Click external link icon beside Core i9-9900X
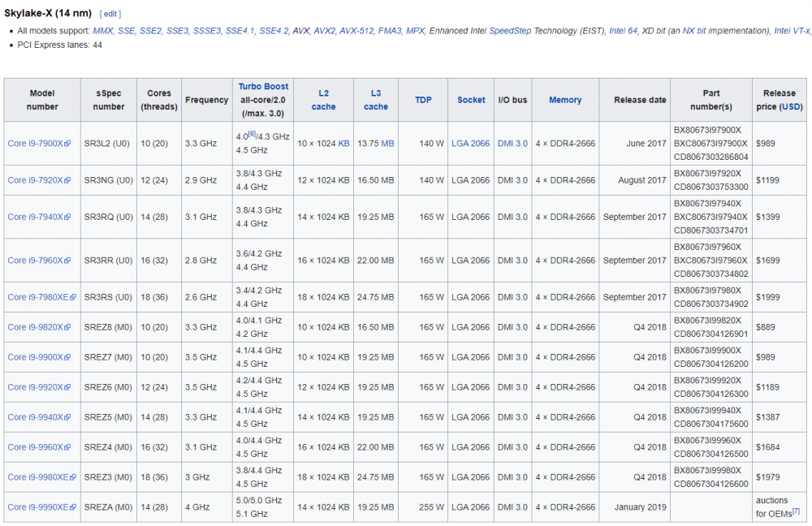Viewport: 812px width, 526px height. pyautogui.click(x=67, y=357)
